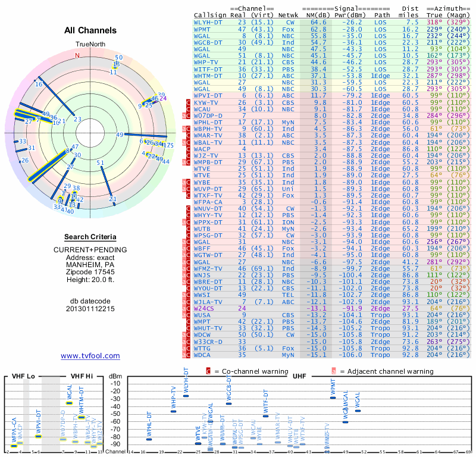Click the WHTM-DT label in the VHF Hi chart

(81, 400)
